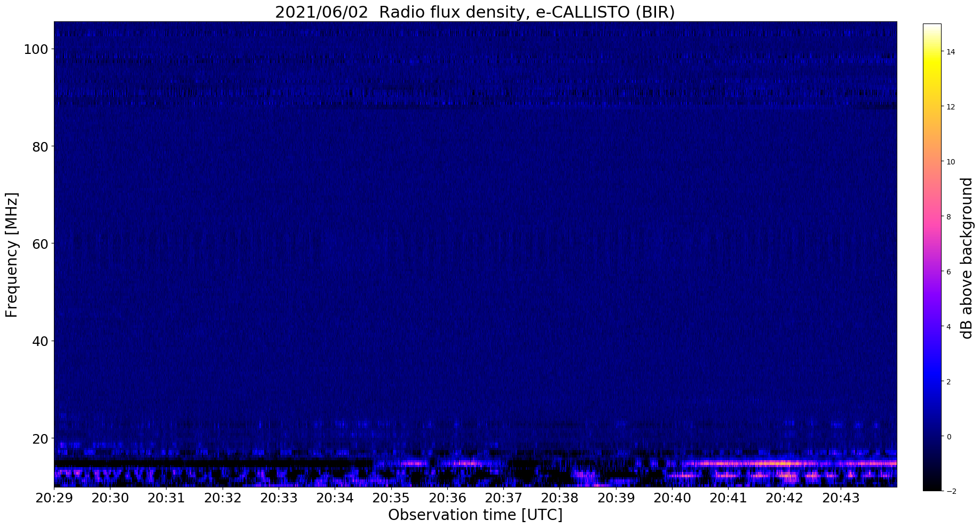This screenshot has height=528, width=980.
Task: Click the 20:30 time tick label
Action: (x=110, y=498)
